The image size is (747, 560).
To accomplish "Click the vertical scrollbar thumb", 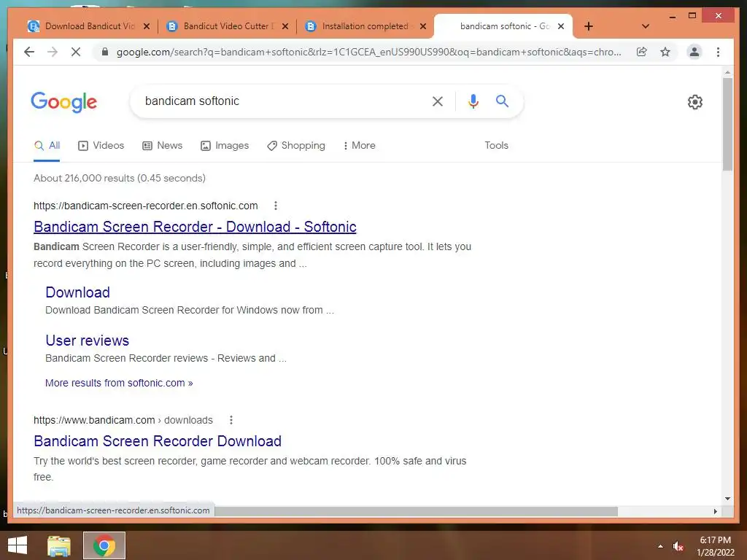I will [727, 124].
